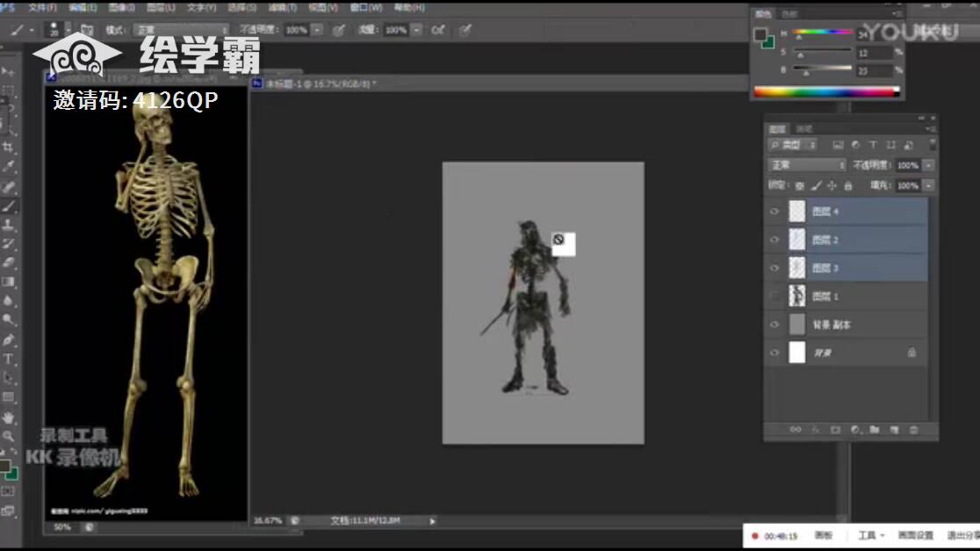Image resolution: width=980 pixels, height=551 pixels.
Task: Enable airbrush mode in options bar
Action: [437, 30]
